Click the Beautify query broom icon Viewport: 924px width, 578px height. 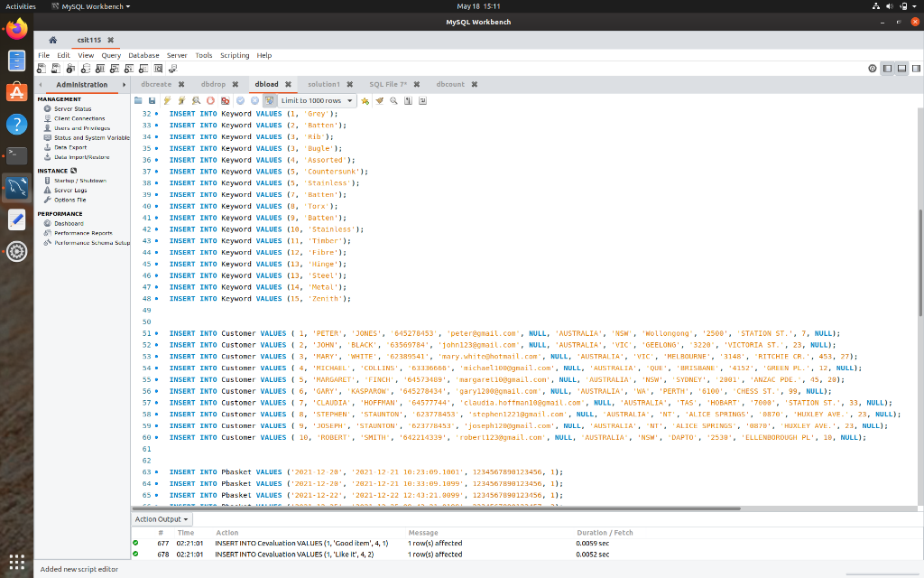click(x=379, y=100)
